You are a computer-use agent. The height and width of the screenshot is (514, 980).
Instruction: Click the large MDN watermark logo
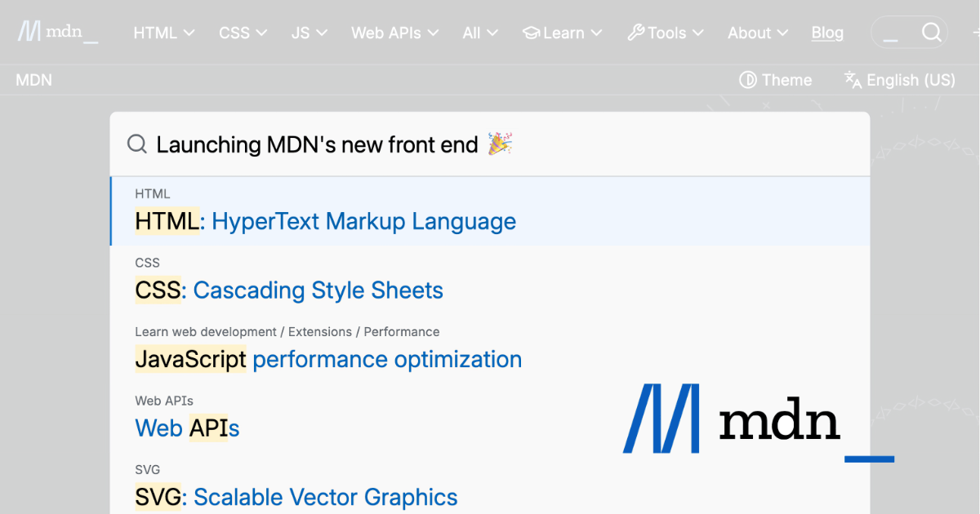coord(733,419)
